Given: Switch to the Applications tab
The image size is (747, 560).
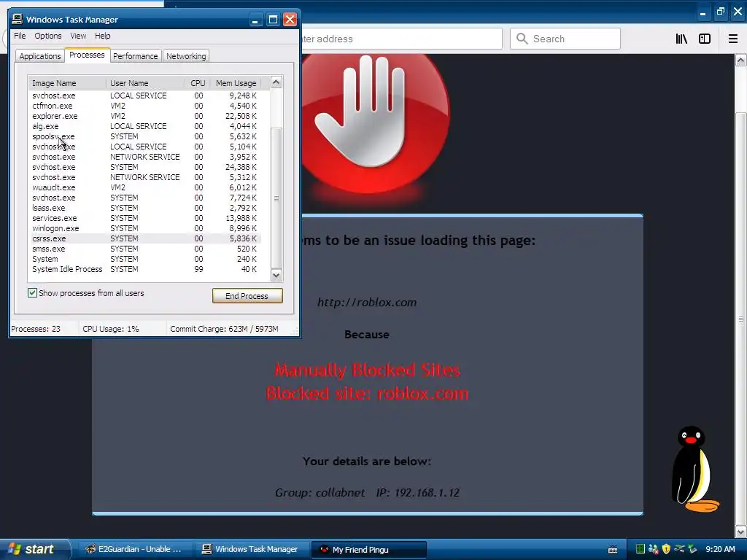Looking at the screenshot, I should (x=40, y=56).
